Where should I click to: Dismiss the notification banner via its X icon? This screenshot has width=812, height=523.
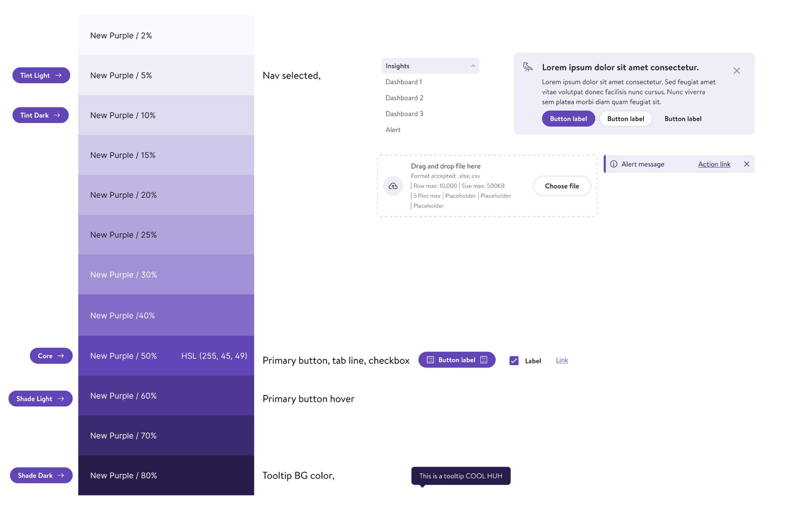(x=737, y=70)
